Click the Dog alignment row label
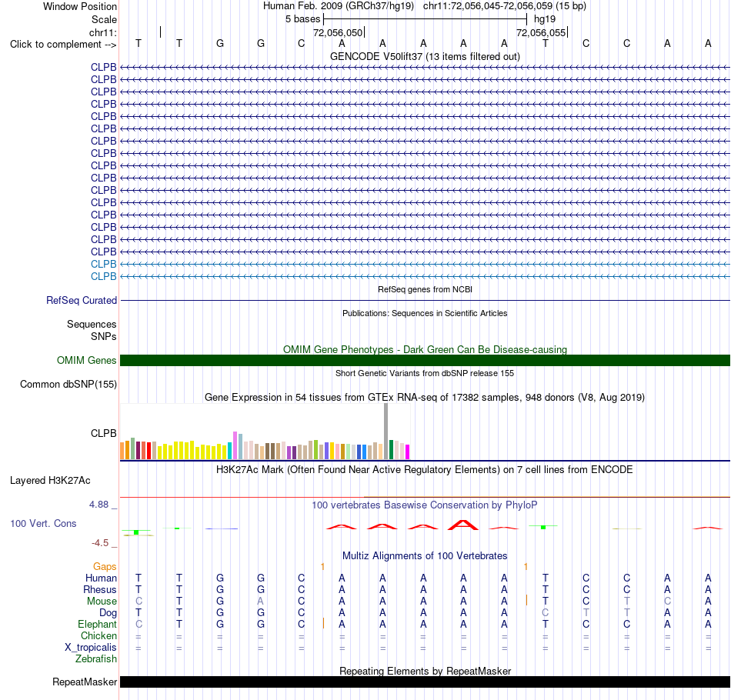The image size is (731, 700). pyautogui.click(x=108, y=613)
